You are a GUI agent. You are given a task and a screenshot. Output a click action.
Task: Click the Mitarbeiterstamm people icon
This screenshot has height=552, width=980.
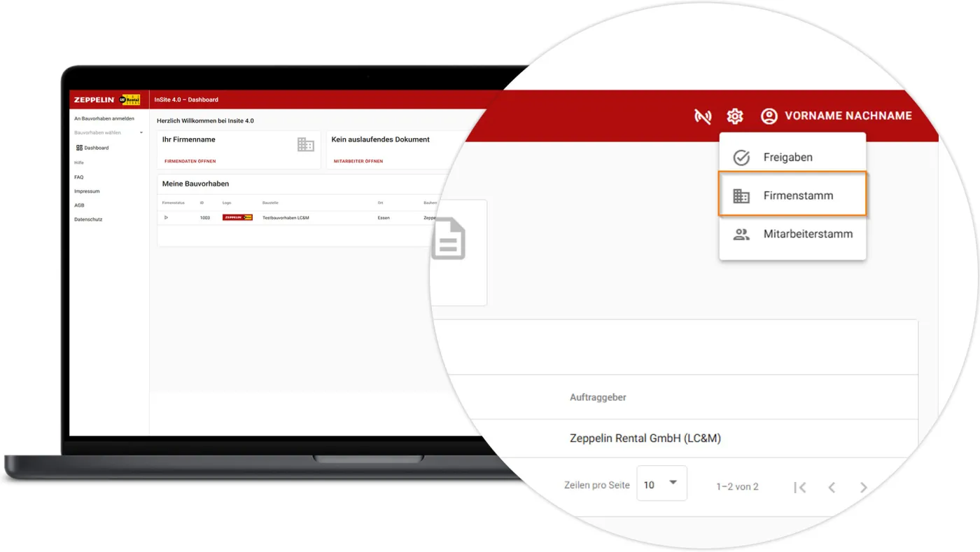coord(741,234)
